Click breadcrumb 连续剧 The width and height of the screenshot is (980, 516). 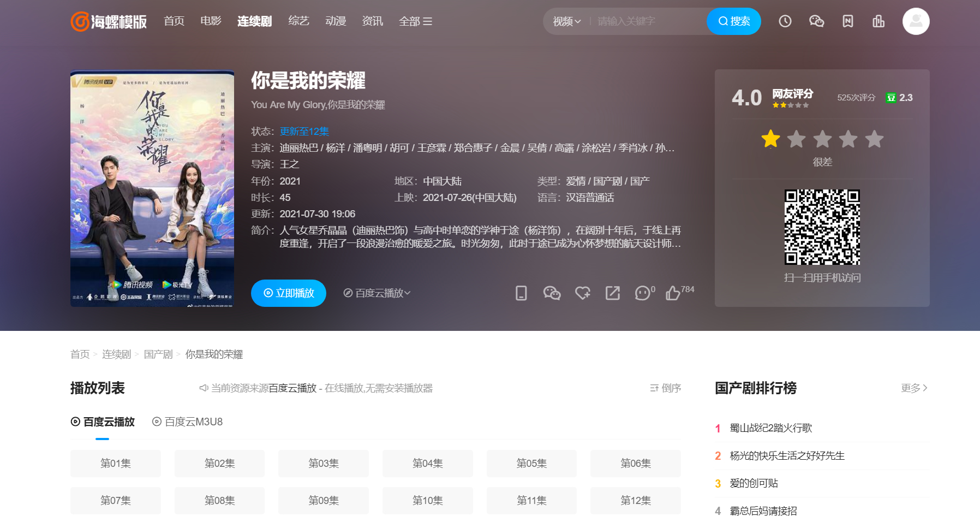point(116,354)
